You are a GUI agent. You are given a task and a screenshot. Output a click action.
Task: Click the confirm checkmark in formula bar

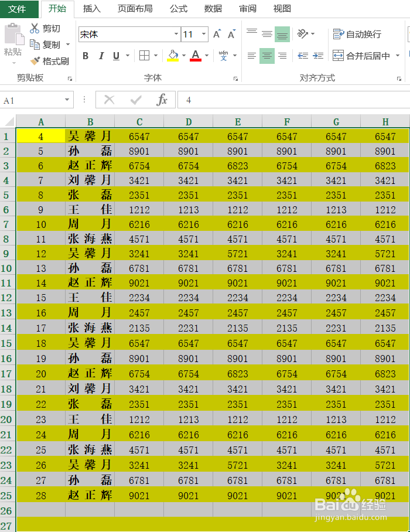[136, 100]
